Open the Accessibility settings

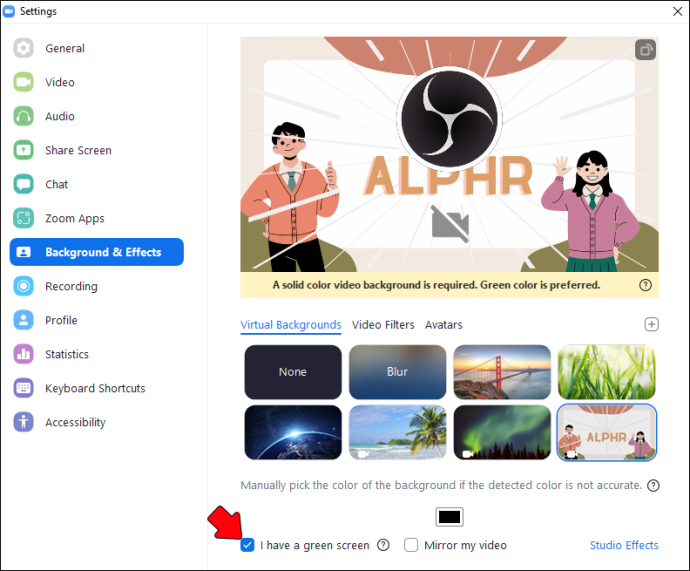pos(96,422)
